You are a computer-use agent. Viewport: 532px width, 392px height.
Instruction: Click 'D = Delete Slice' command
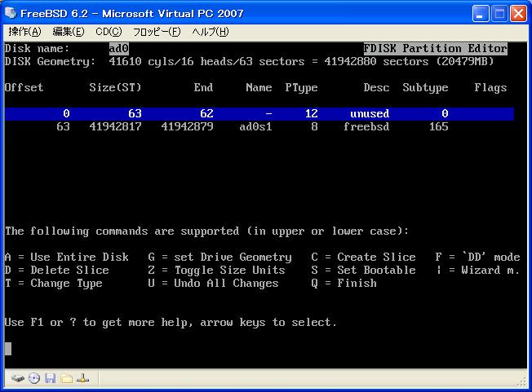tap(57, 270)
